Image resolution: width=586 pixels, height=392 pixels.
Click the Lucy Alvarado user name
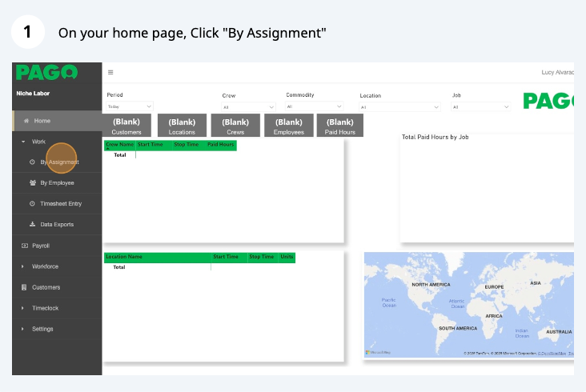557,73
